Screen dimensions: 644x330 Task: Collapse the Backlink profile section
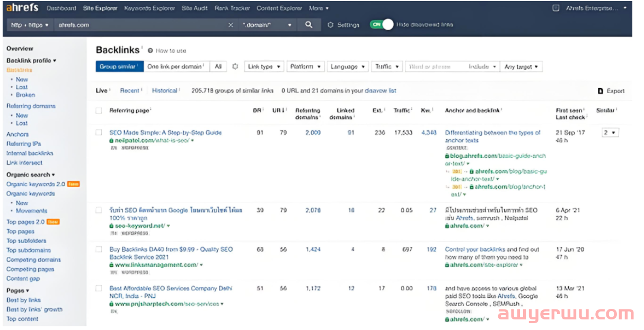pos(31,61)
